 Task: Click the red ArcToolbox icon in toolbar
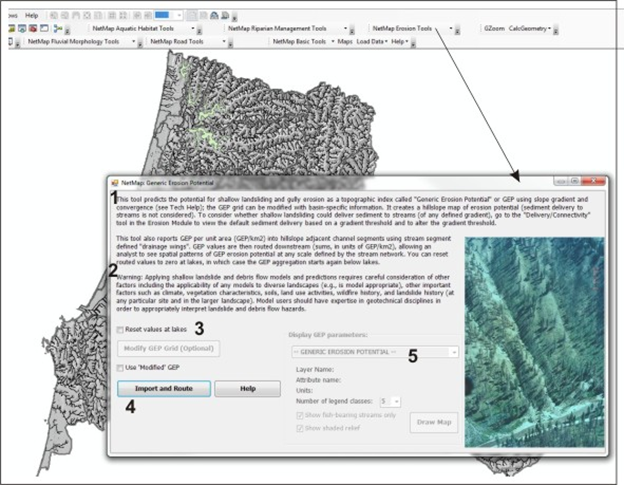point(32,29)
